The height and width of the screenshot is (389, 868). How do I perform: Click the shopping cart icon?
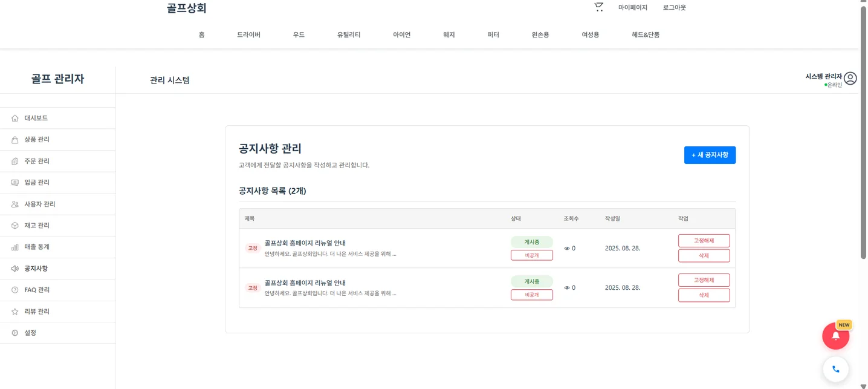point(598,7)
